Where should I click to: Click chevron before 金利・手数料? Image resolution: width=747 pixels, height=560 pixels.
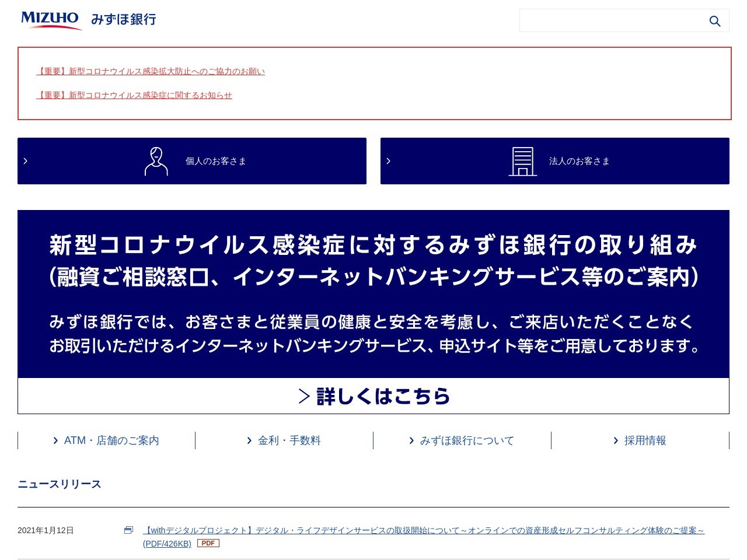(249, 440)
